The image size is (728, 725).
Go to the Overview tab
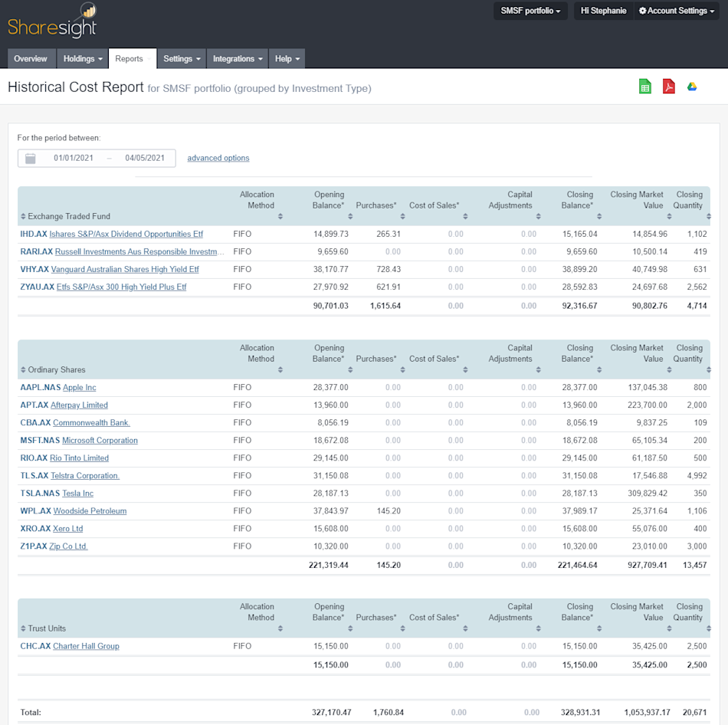click(31, 58)
